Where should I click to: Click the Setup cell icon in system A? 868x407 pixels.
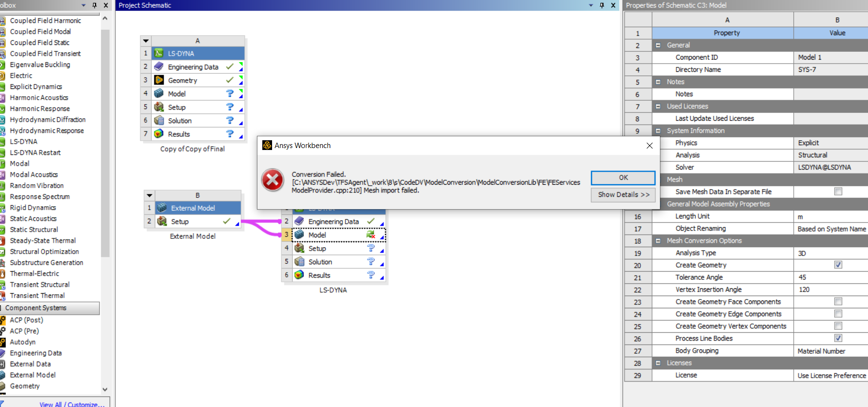pos(159,107)
